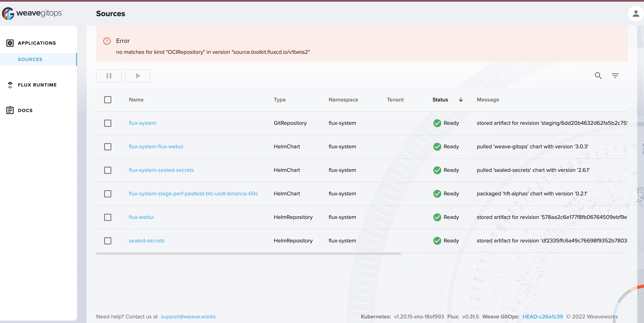
Task: Click the Weave GitOps logo
Action: pyautogui.click(x=32, y=13)
